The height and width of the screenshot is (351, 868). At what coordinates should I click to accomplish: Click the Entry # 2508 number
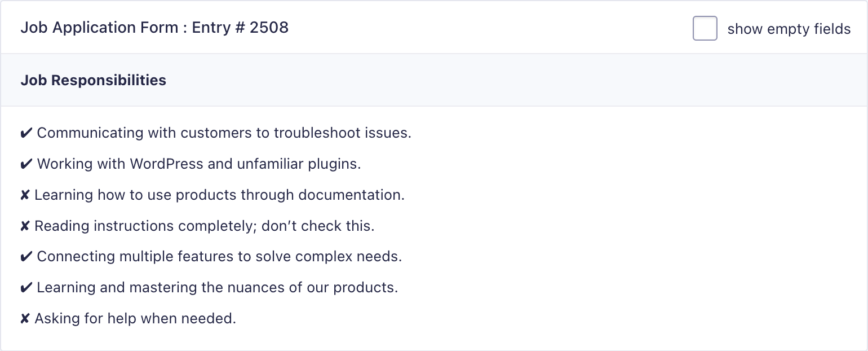click(x=240, y=28)
